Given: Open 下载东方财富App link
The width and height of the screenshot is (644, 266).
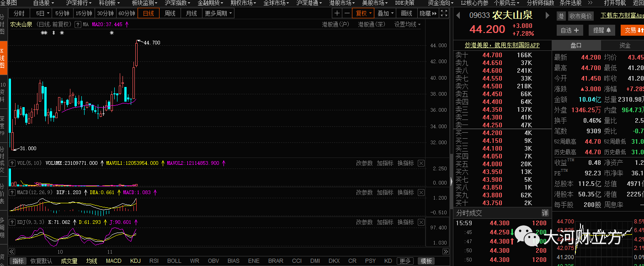Looking at the screenshot, I should pos(622,16).
